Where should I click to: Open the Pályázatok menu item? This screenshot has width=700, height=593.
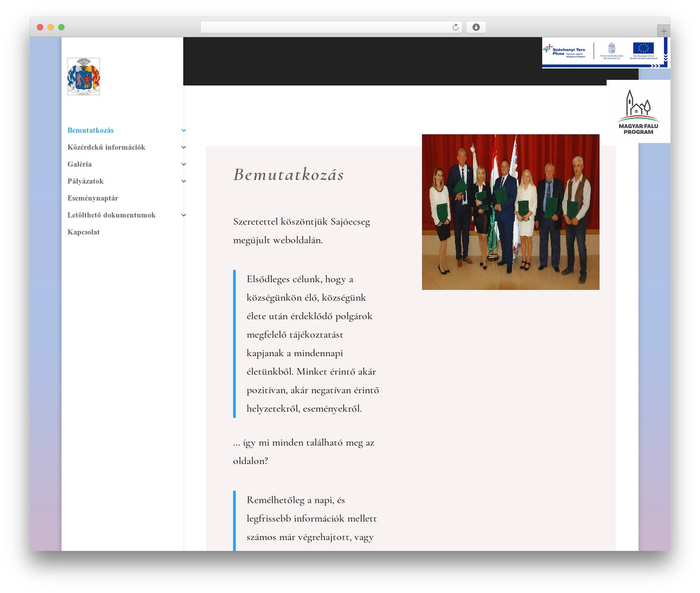85,181
